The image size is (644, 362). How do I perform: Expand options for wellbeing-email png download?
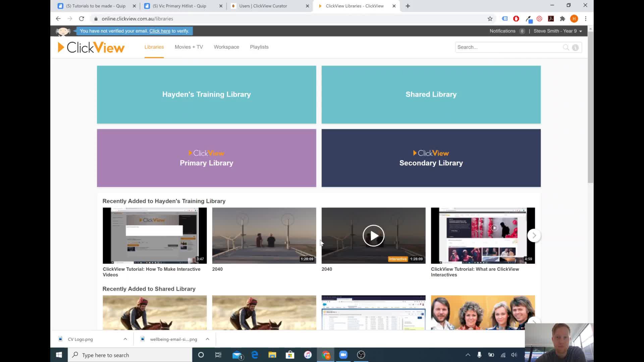click(x=208, y=339)
